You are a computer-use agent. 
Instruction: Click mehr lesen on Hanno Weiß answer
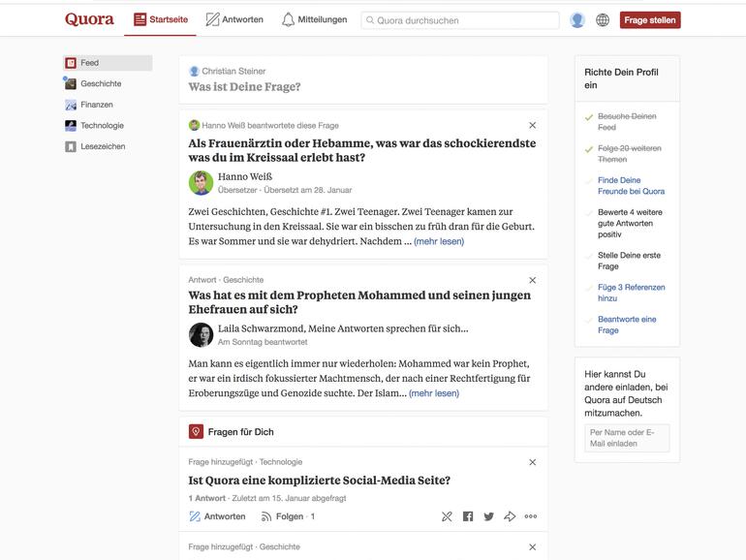[x=439, y=241]
